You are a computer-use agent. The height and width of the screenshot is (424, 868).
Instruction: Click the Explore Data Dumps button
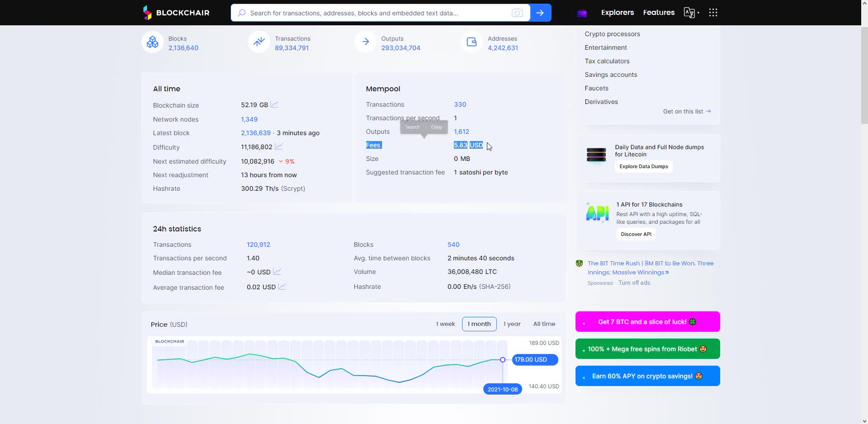(643, 166)
